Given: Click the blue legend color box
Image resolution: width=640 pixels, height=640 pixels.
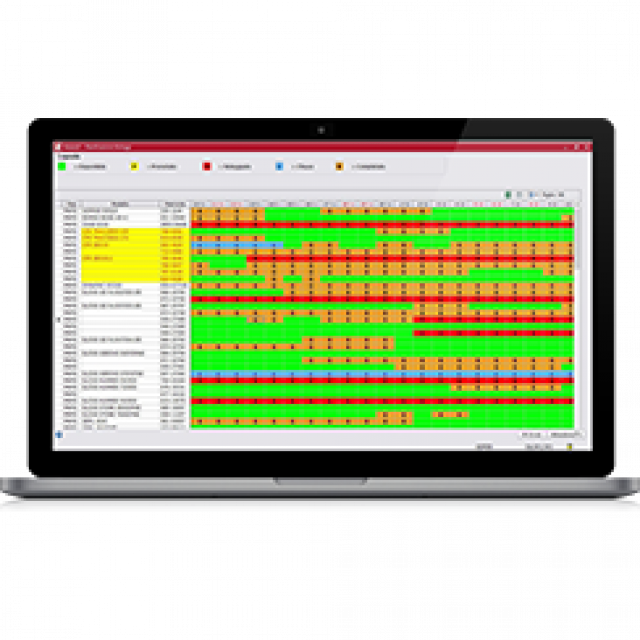Looking at the screenshot, I should click(x=279, y=167).
